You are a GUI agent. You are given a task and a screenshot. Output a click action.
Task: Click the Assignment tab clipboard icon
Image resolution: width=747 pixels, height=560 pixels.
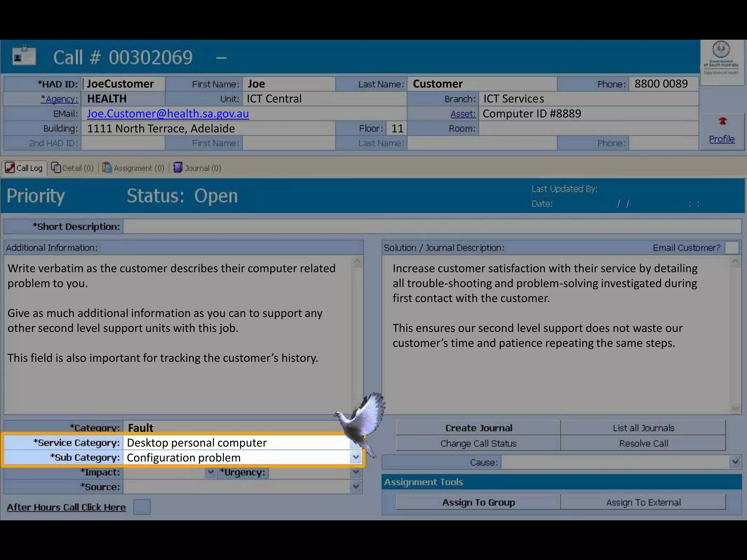coord(107,168)
